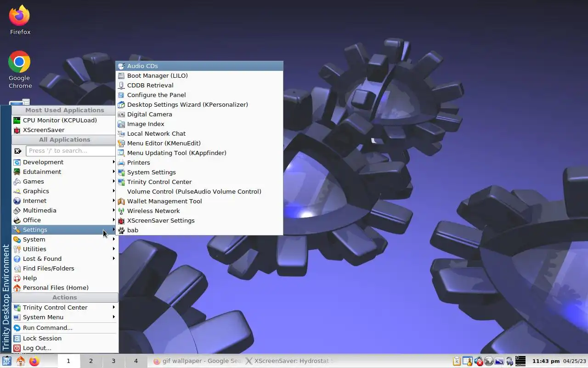This screenshot has width=588, height=368.
Task: Switch to virtual desktop 3
Action: click(x=113, y=361)
